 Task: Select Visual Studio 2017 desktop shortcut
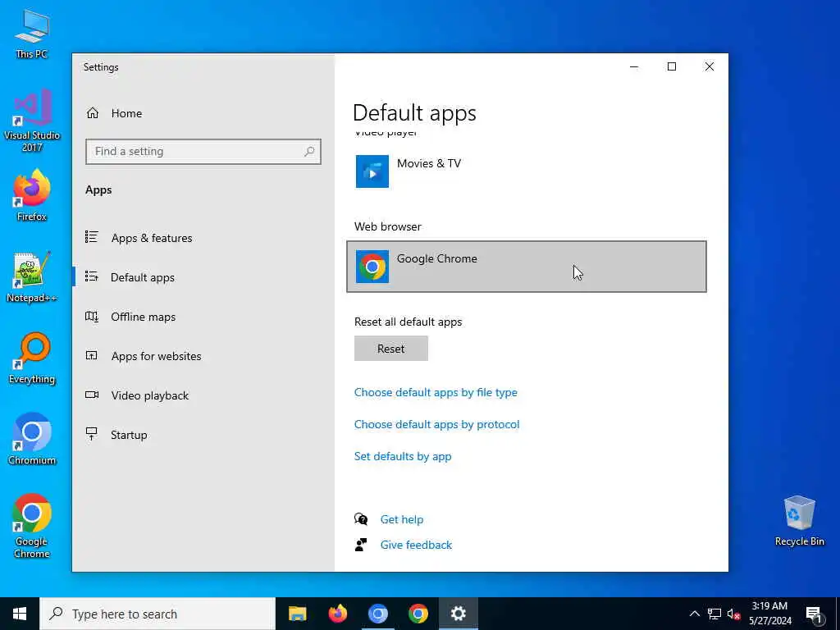[32, 120]
